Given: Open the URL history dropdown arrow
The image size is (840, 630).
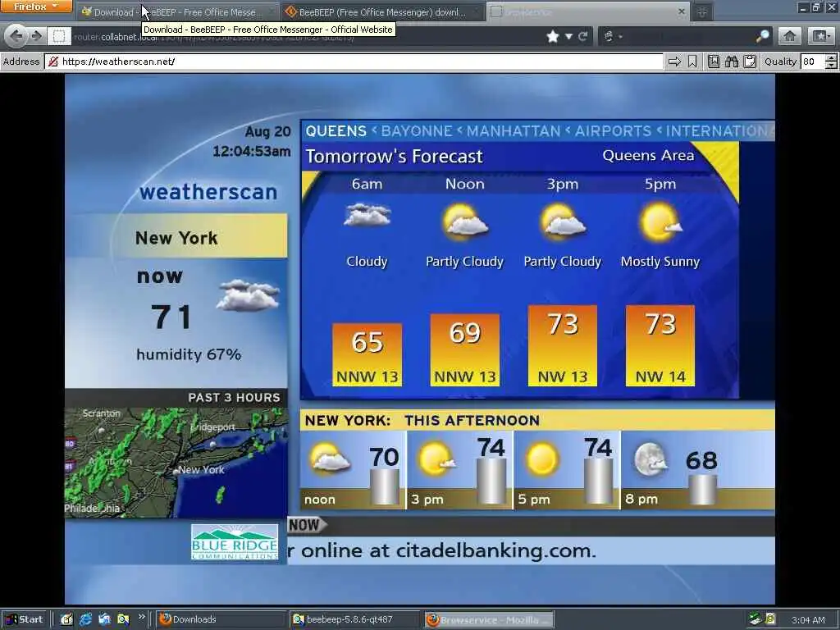Looking at the screenshot, I should tap(569, 36).
